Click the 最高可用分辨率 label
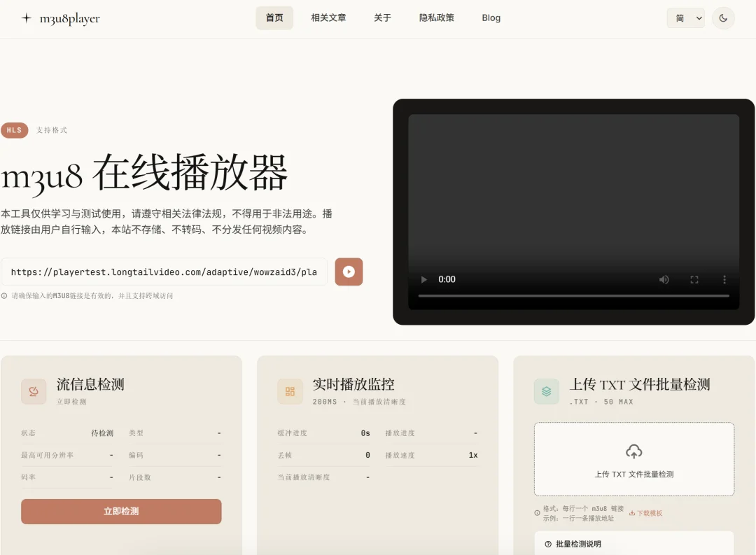Screen dimensions: 756x555 pos(48,455)
